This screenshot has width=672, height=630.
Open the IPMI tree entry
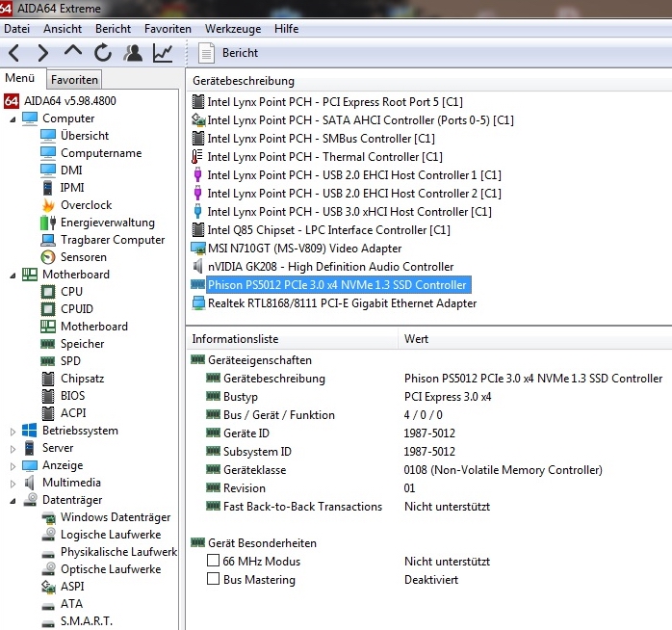(x=72, y=188)
